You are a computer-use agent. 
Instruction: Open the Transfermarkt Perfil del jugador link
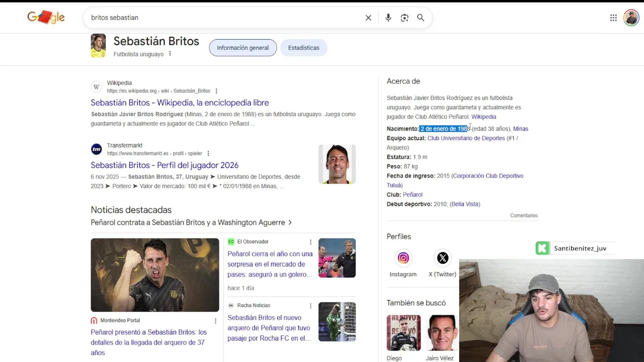click(165, 165)
